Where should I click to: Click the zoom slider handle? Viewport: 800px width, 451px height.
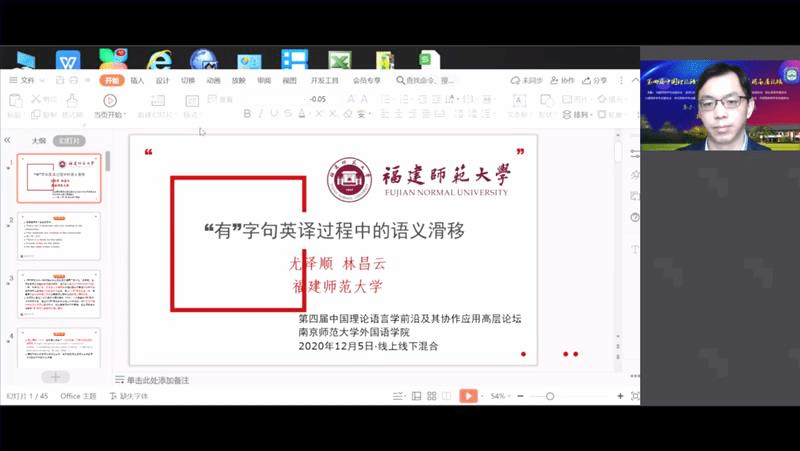pos(548,396)
